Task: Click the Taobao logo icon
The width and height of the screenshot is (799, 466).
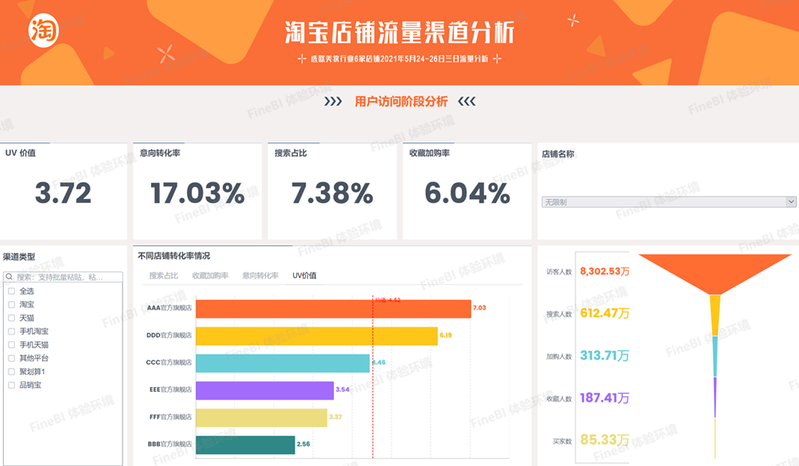Action: click(43, 31)
